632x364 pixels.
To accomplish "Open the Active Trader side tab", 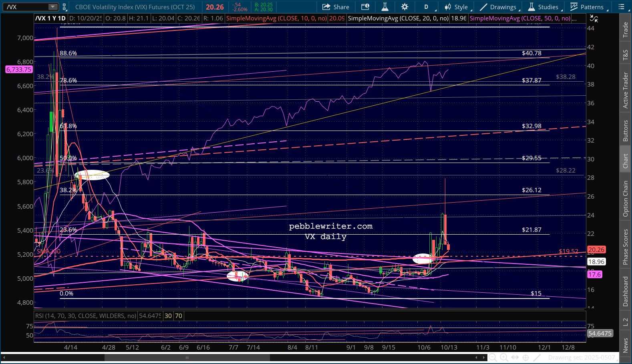I will click(x=625, y=90).
